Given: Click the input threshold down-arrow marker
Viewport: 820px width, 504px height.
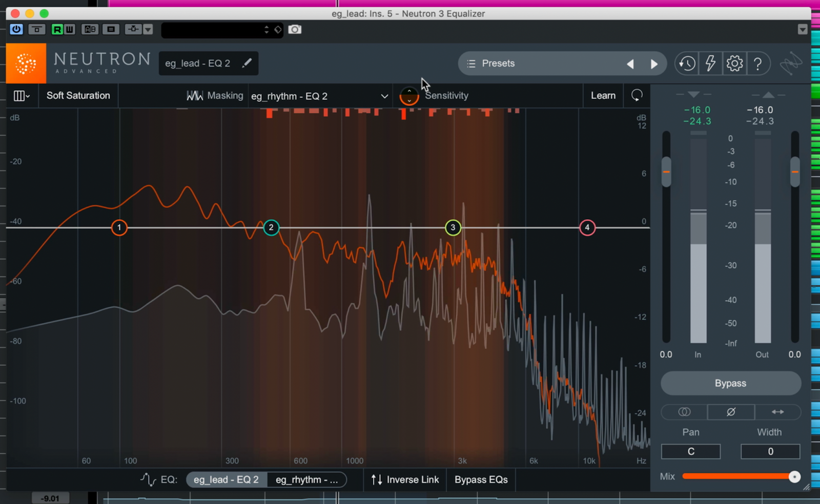Looking at the screenshot, I should coord(693,95).
